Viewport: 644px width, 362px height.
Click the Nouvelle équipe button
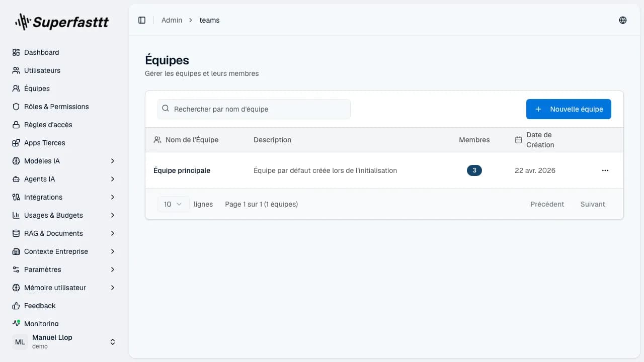click(569, 109)
